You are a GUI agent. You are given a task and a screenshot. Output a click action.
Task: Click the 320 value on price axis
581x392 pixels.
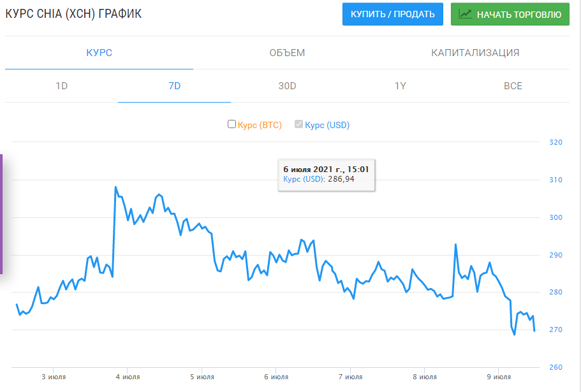click(x=555, y=142)
